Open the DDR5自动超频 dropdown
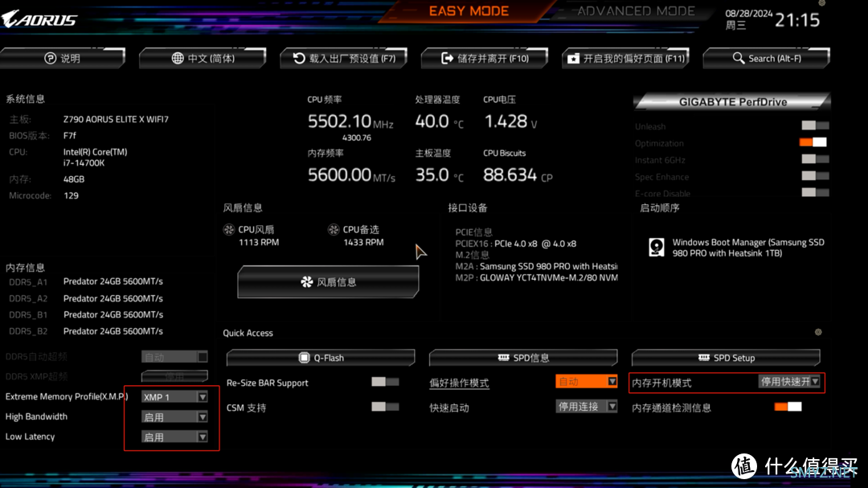The image size is (868, 488). coord(174,357)
